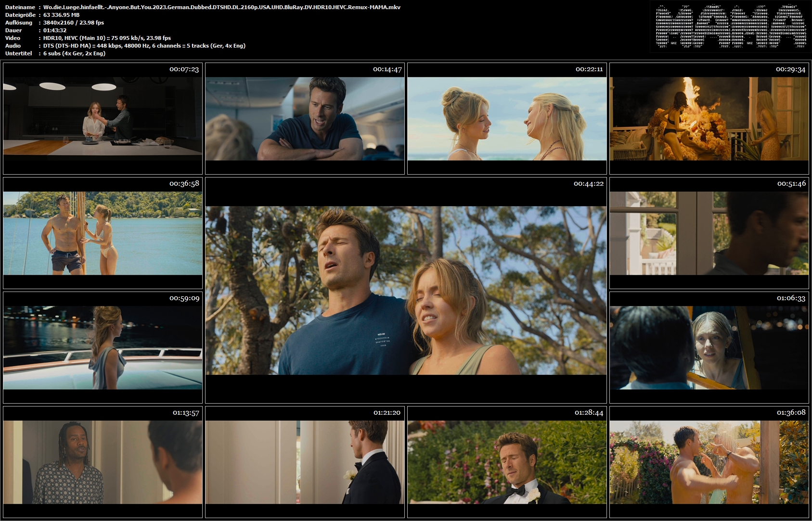The image size is (812, 521).
Task: Click the "Auflösung" label
Action: click(x=19, y=23)
